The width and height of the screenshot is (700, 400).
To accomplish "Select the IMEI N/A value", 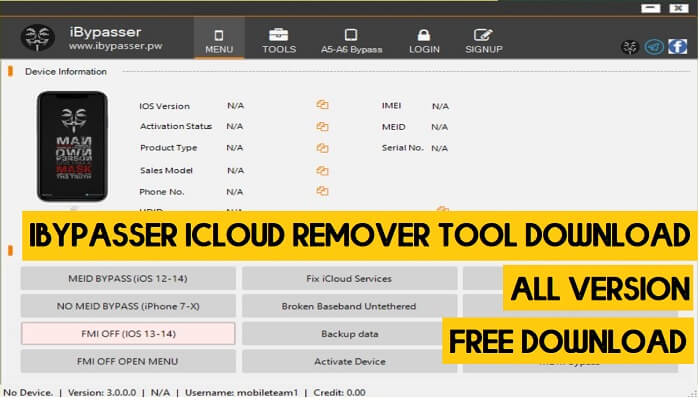I will 440,106.
